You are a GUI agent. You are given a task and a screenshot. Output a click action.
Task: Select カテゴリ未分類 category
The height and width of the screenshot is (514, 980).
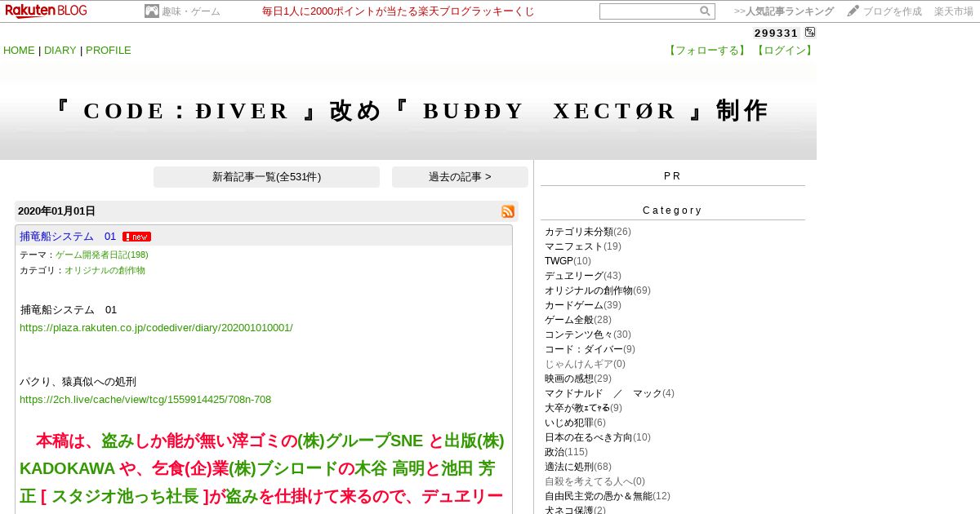coord(579,232)
